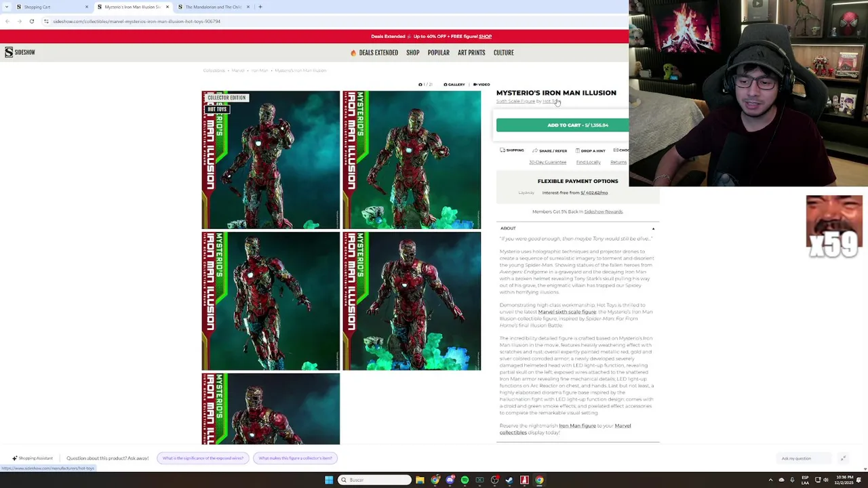Expand the shopping assistant panel
The height and width of the screenshot is (488, 868).
(843, 458)
